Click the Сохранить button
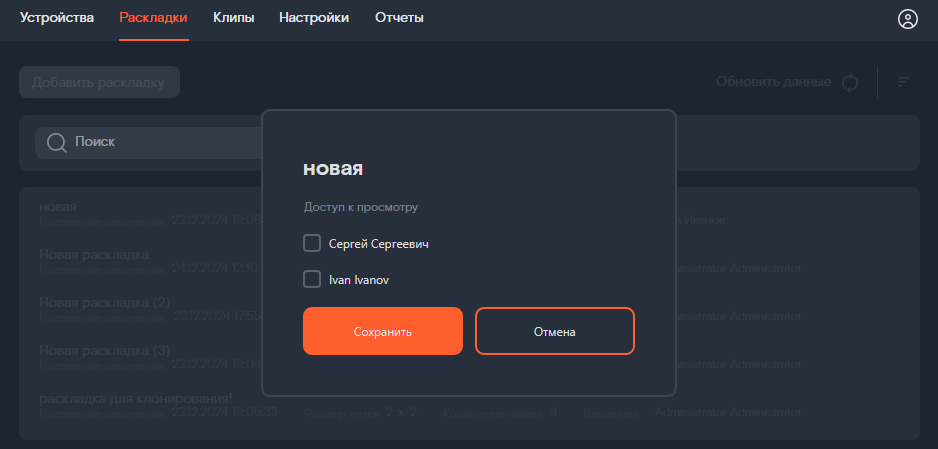938x449 pixels. click(x=383, y=331)
